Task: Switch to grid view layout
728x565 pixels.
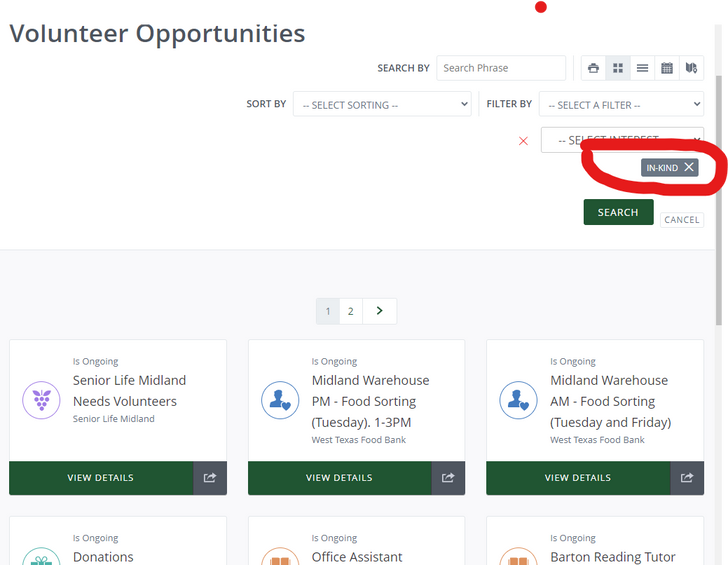Action: click(x=618, y=68)
